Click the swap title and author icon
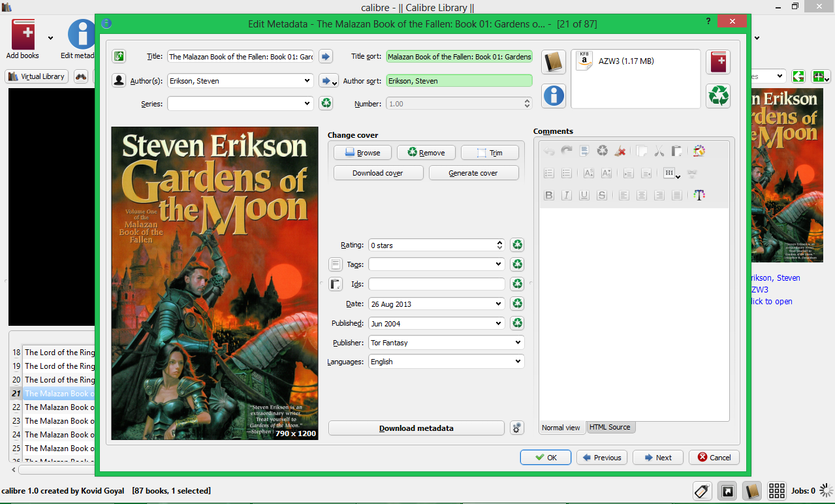The width and height of the screenshot is (835, 504). pyautogui.click(x=119, y=57)
